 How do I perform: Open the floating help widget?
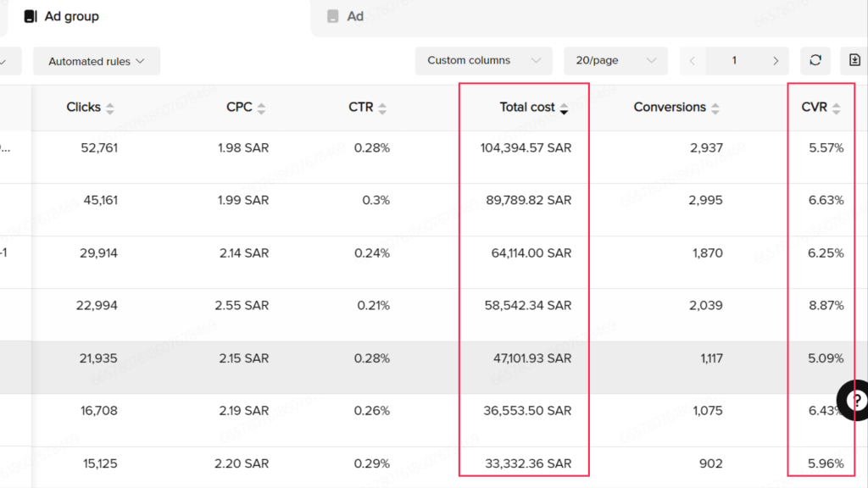click(x=854, y=400)
